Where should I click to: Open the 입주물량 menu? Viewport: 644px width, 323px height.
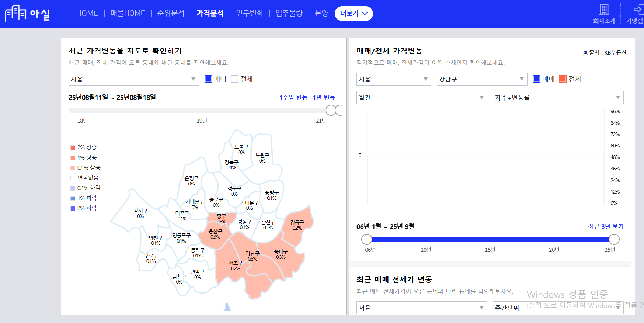click(x=289, y=13)
